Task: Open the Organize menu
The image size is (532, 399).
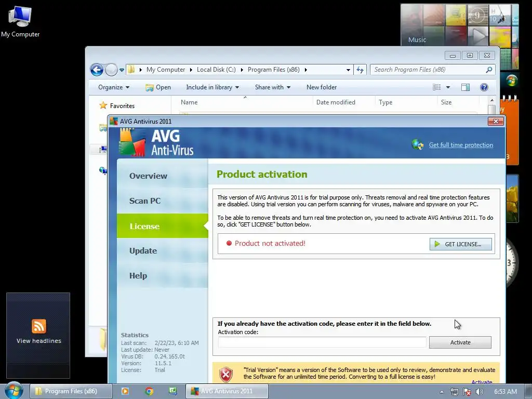Action: tap(114, 87)
